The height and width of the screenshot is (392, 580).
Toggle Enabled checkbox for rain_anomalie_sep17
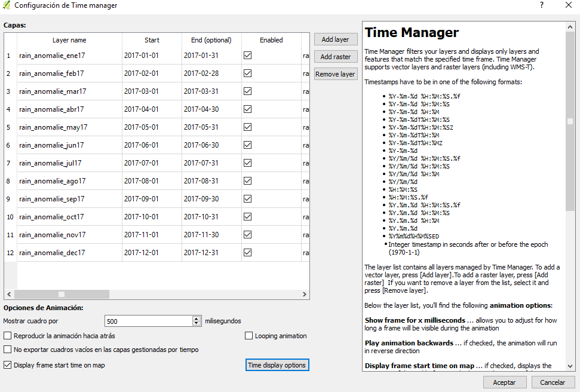(248, 199)
